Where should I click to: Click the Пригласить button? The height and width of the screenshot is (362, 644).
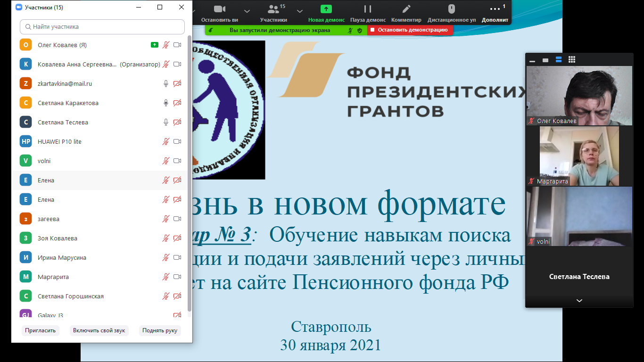coord(41,330)
